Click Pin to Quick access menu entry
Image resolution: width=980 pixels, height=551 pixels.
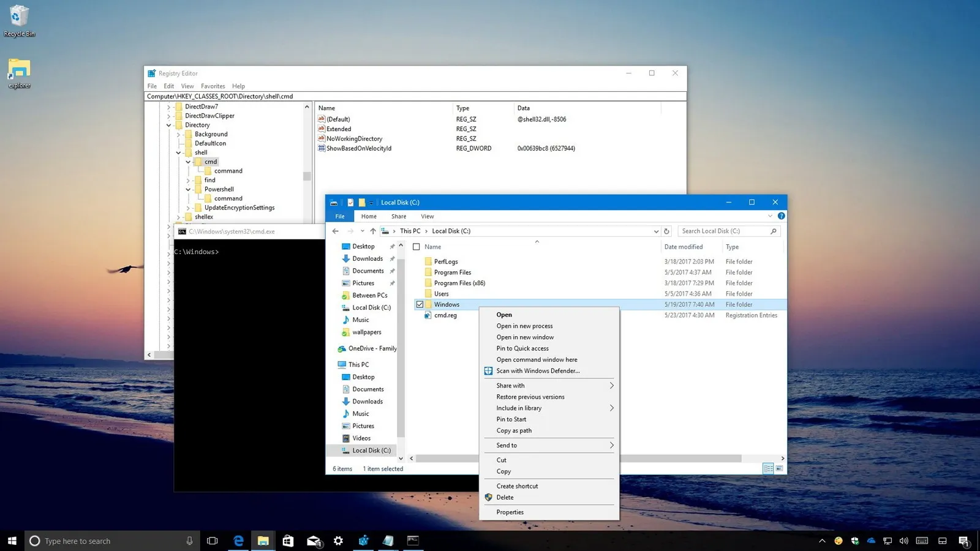[522, 348]
